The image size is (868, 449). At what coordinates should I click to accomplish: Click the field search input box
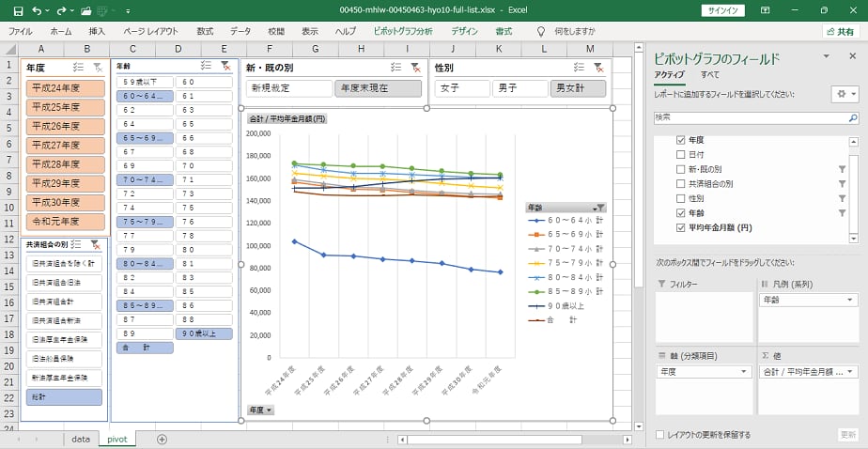point(754,117)
